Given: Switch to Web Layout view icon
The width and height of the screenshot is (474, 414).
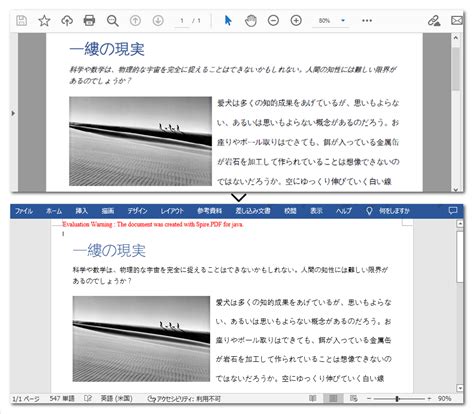Looking at the screenshot, I should point(354,398).
